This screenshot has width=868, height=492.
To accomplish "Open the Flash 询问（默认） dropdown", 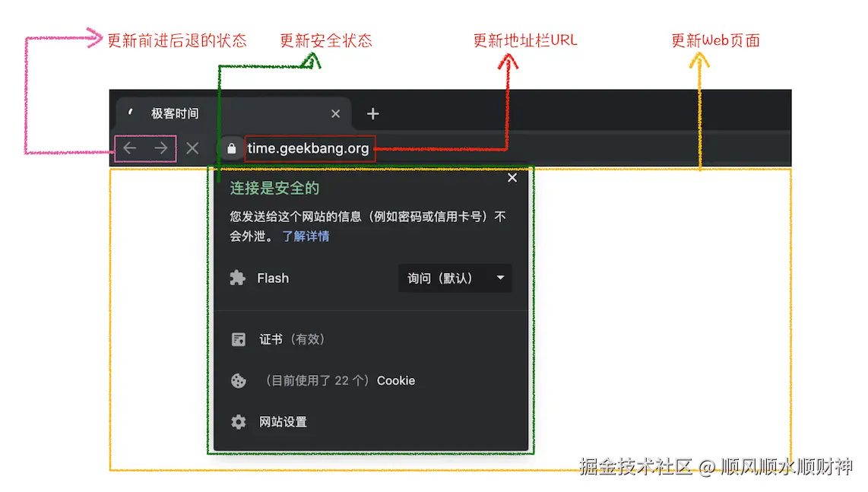I will (x=454, y=278).
